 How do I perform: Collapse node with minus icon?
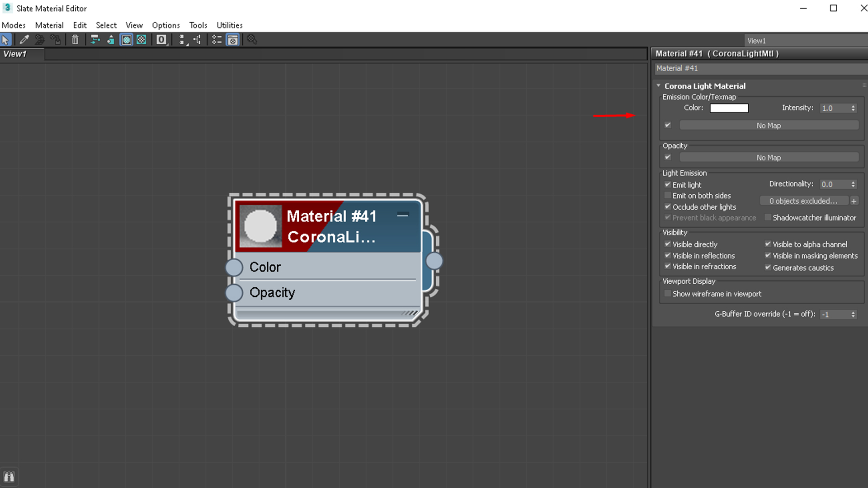click(x=402, y=215)
